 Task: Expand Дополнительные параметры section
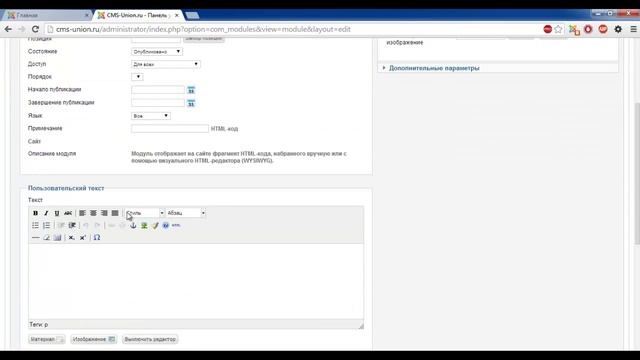click(x=434, y=68)
